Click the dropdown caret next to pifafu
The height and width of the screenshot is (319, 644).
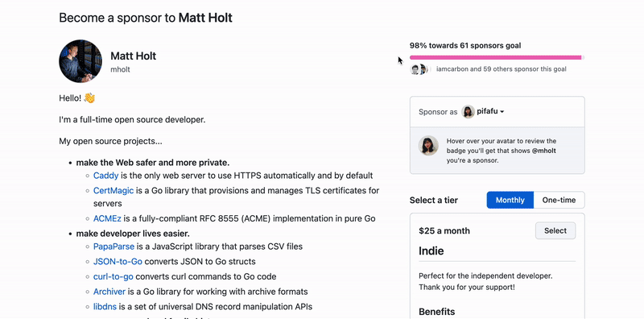(x=502, y=112)
